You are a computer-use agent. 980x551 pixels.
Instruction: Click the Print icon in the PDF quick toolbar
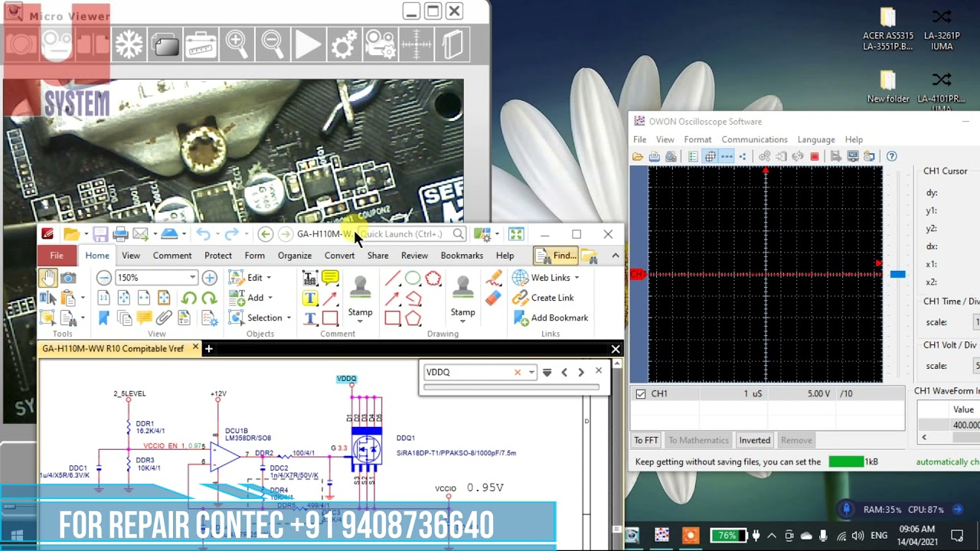119,234
